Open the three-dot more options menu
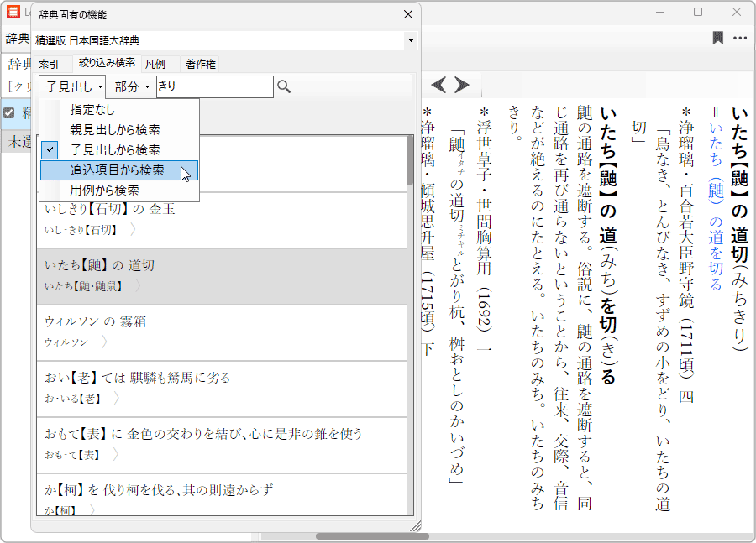The image size is (756, 543). click(x=740, y=38)
